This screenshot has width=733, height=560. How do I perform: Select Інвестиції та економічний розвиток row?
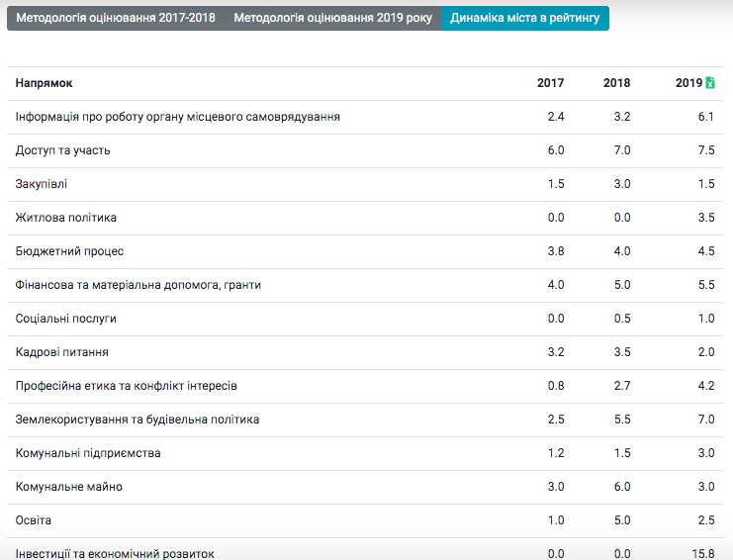366,549
